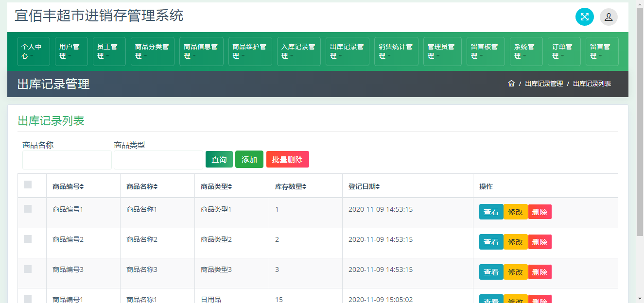Screen dimensions: 644x303
Task: Open the 出库记录管理 nav menu
Action: [x=347, y=51]
